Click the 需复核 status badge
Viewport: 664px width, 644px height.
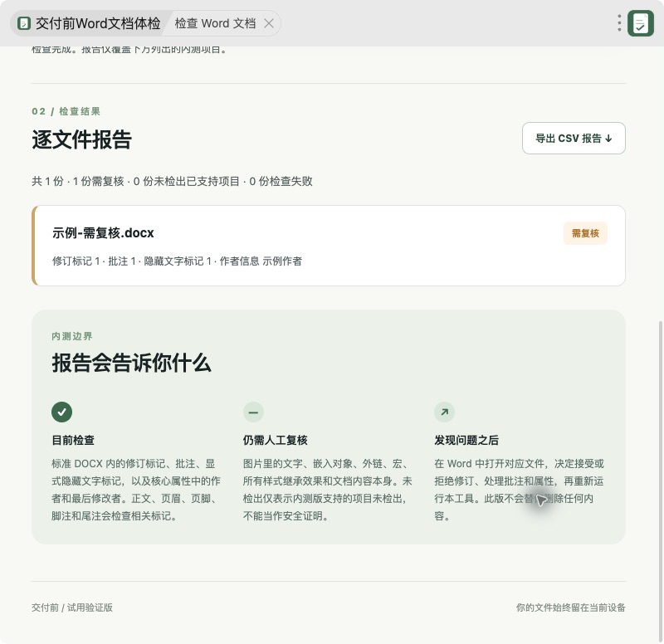585,233
